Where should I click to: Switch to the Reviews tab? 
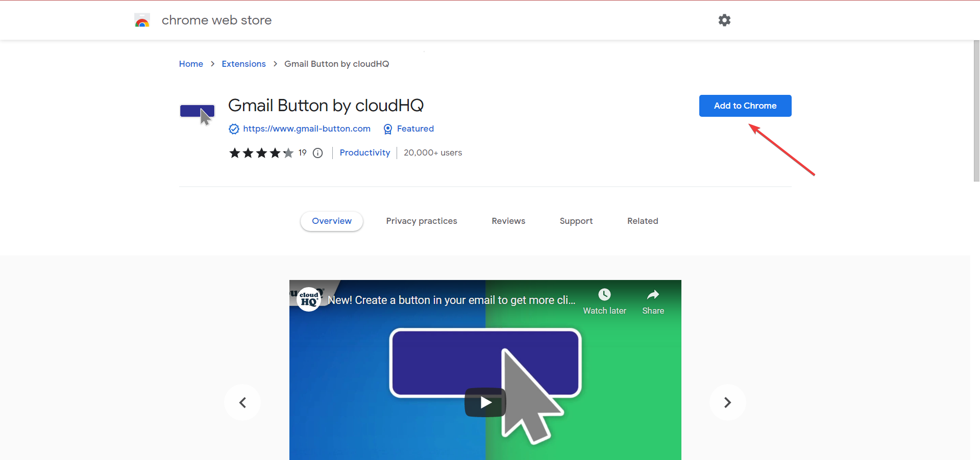click(x=508, y=221)
